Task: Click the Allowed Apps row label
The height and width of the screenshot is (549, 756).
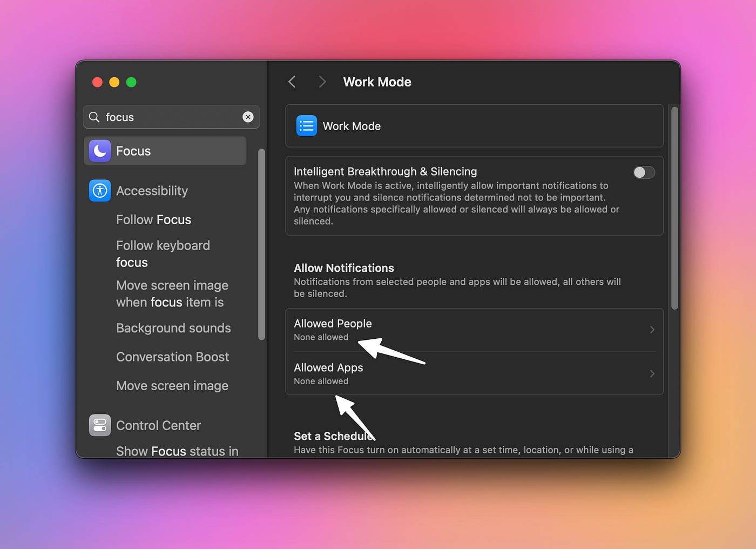Action: (328, 367)
